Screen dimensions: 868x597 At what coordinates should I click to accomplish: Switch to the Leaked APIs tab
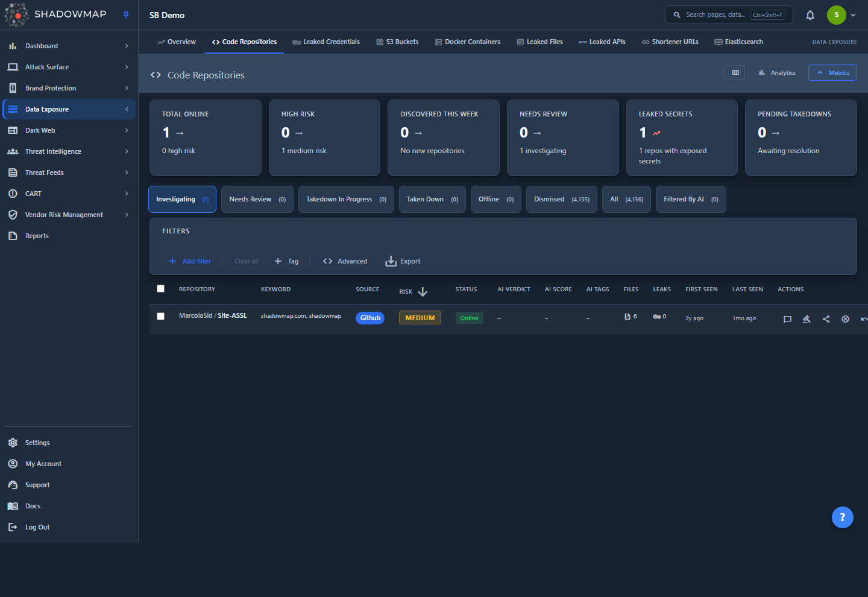[602, 42]
